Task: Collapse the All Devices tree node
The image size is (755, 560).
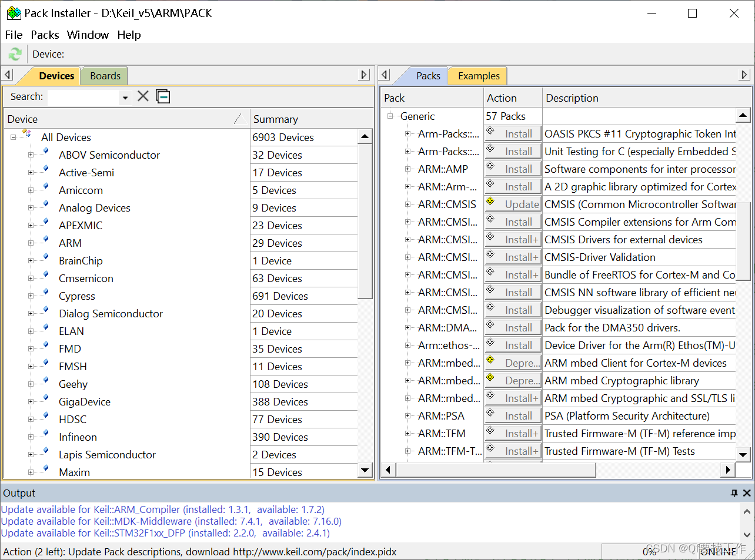Action: pos(13,138)
